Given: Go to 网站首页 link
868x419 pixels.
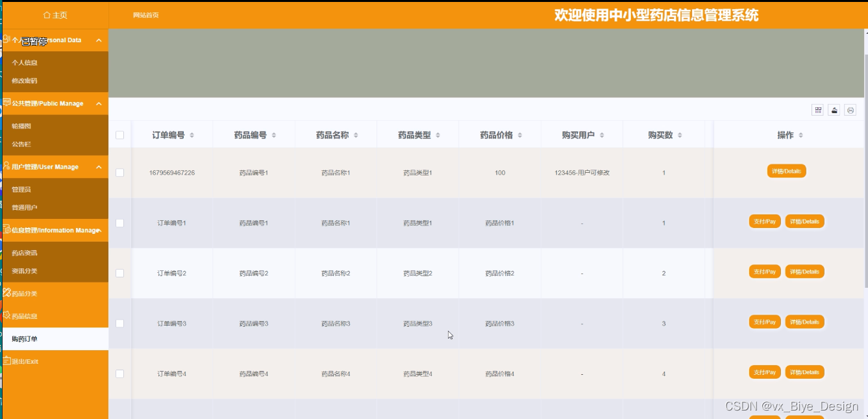Looking at the screenshot, I should click(146, 15).
